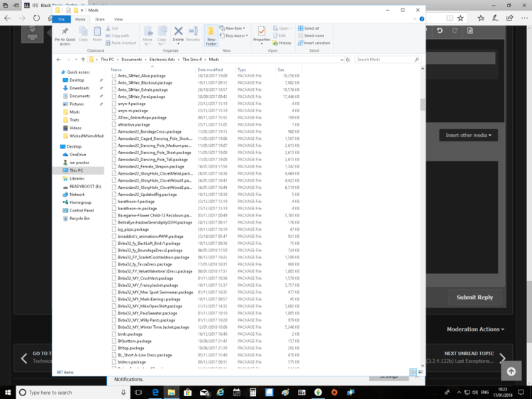Screen dimensions: 532x399
Task: Click the Cut command
Action: [x=112, y=28]
